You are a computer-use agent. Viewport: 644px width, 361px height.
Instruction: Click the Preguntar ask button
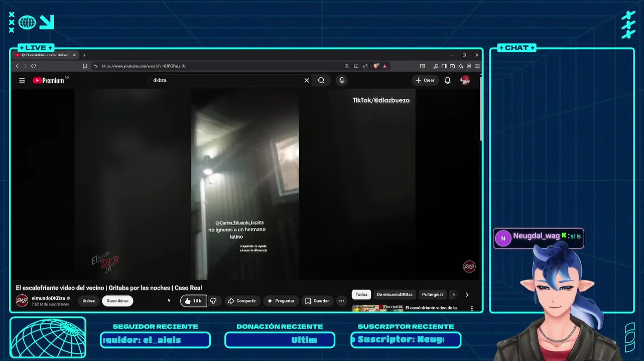click(281, 301)
